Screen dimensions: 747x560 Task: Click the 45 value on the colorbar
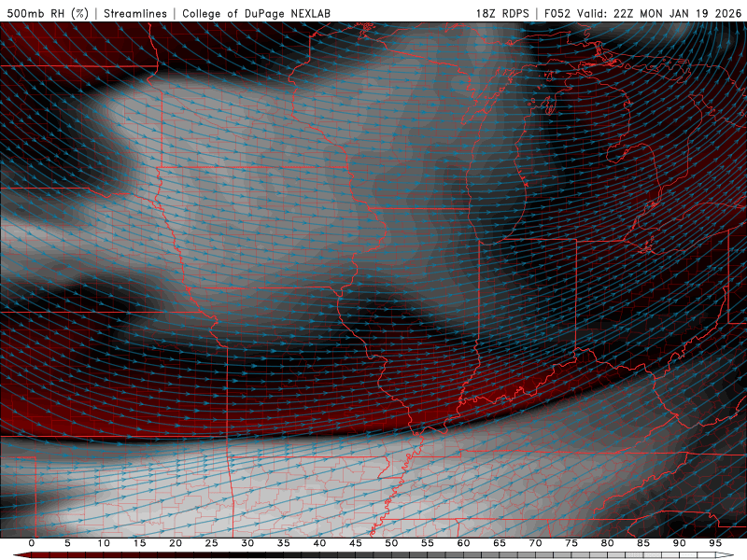point(356,543)
